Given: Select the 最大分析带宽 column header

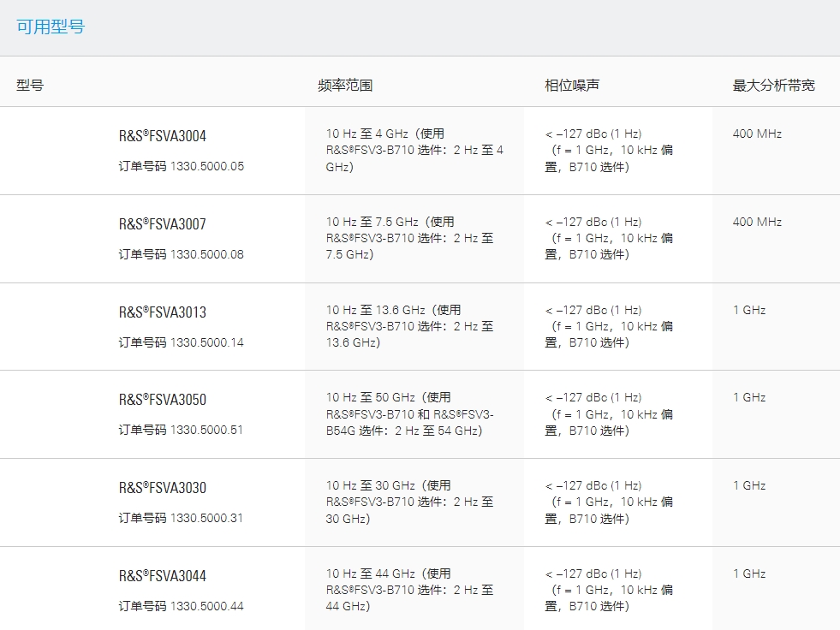Looking at the screenshot, I should tap(773, 85).
